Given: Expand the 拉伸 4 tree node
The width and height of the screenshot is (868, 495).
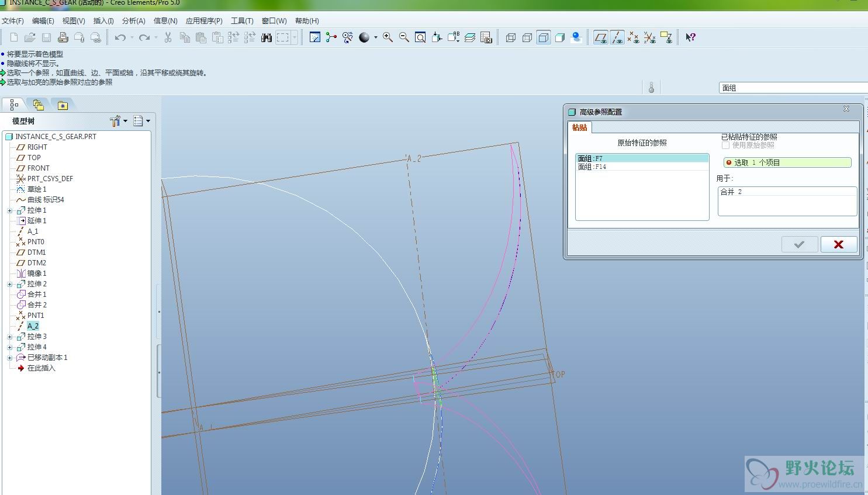Looking at the screenshot, I should pos(9,347).
